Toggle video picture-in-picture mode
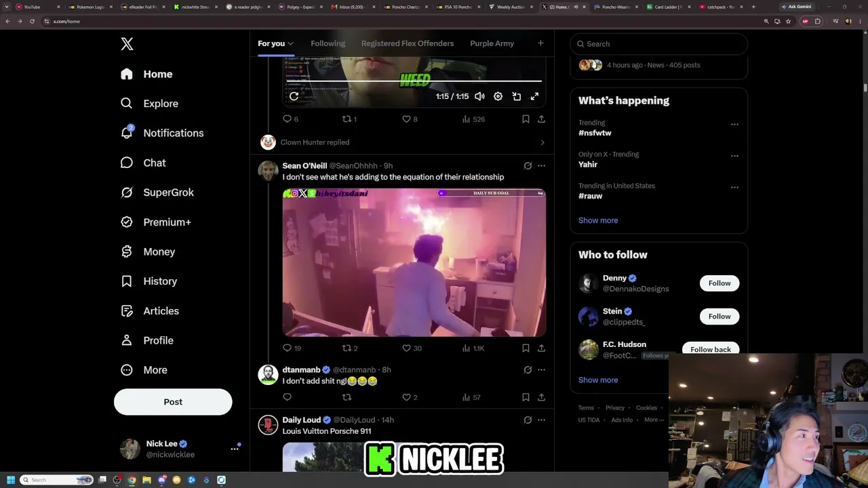 [516, 96]
